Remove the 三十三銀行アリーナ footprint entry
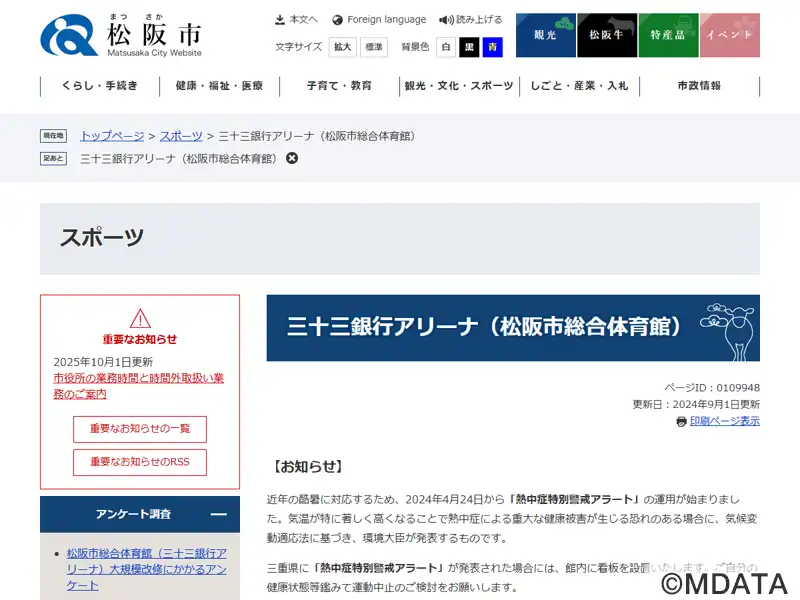This screenshot has width=800, height=600. click(x=292, y=158)
